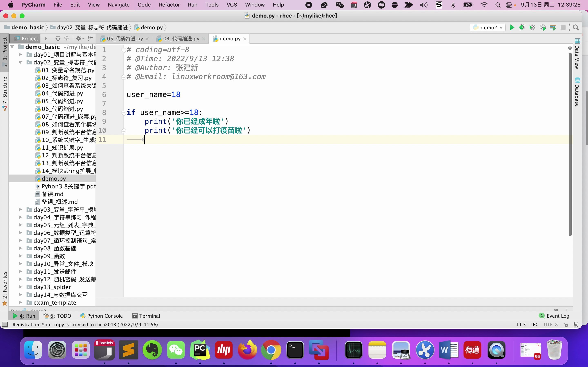
Task: Click the scroll from source target icon
Action: tap(58, 38)
